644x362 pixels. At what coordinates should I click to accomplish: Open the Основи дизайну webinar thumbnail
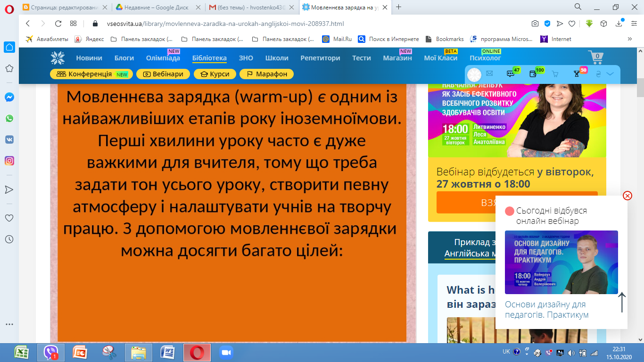[x=561, y=262]
